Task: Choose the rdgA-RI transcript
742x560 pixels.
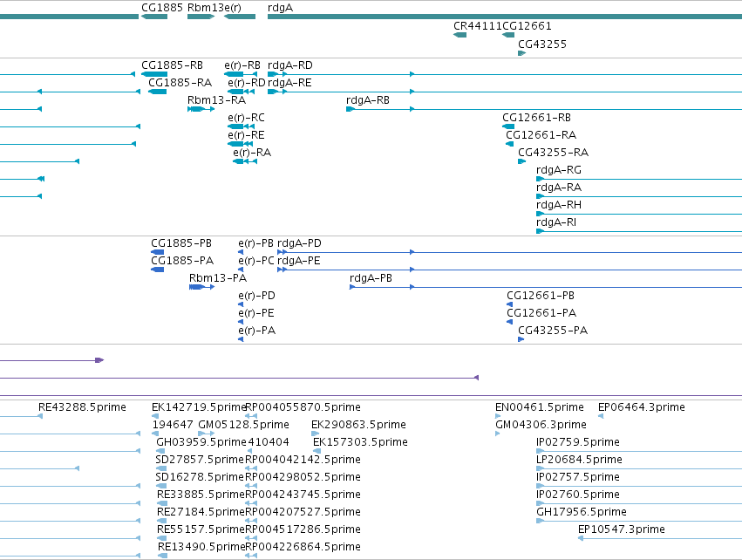Action: (x=556, y=223)
